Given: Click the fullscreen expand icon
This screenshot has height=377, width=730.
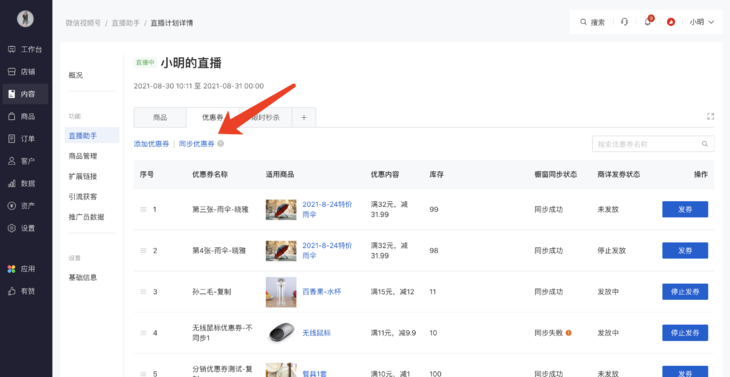Looking at the screenshot, I should click(710, 116).
